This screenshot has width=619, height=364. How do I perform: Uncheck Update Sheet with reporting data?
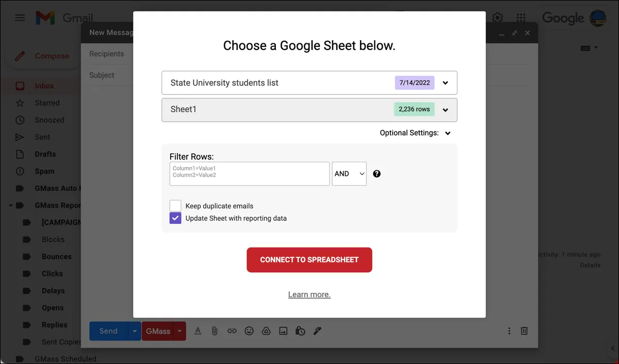(x=175, y=218)
